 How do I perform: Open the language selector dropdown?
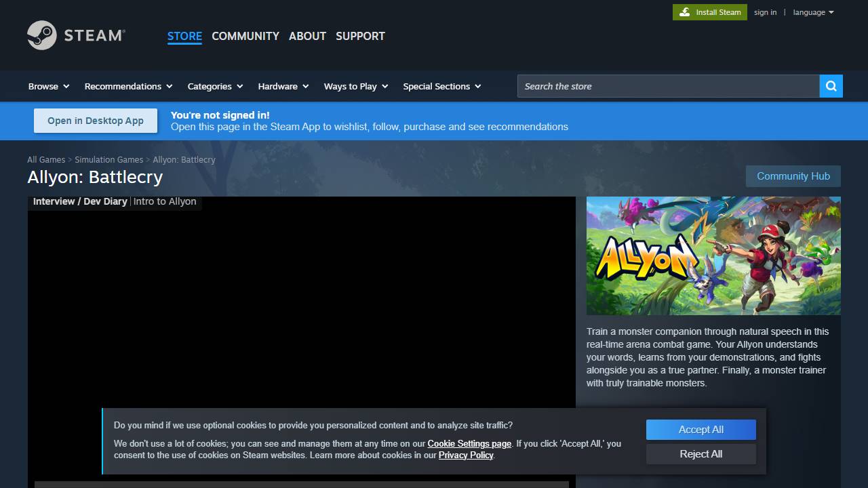pos(813,12)
